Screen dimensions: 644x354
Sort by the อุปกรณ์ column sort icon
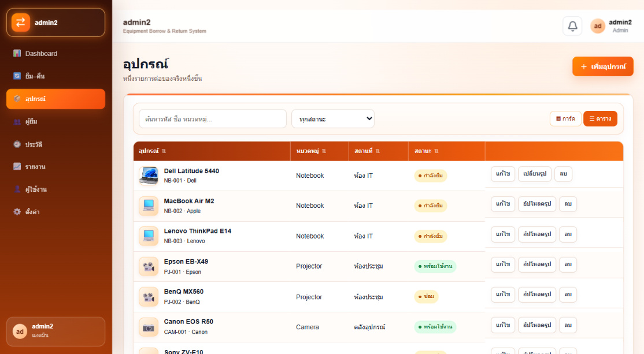[164, 151]
